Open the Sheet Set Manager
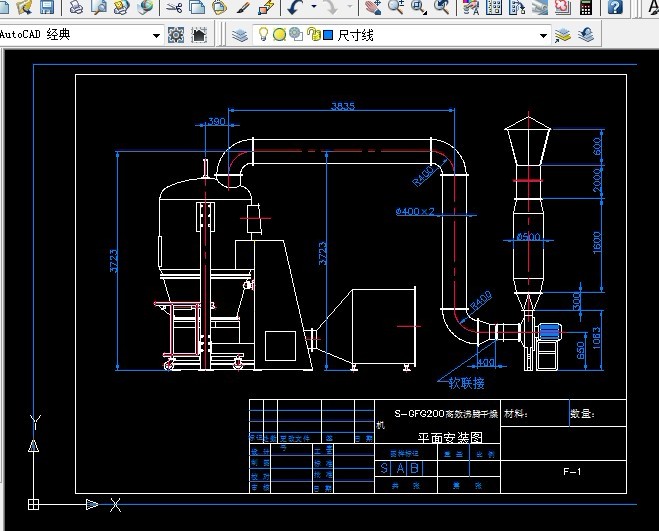Screen dimensions: 659x531 click(540, 7)
